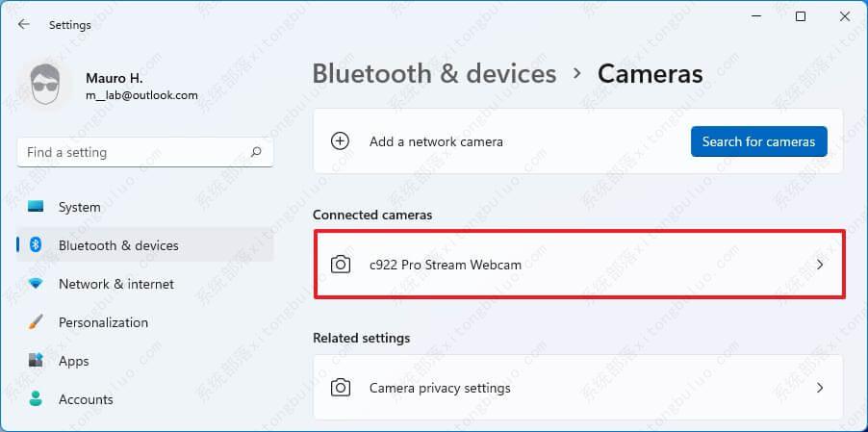Go to Bluetooth & devices breadcrumb
Image resolution: width=868 pixels, height=432 pixels.
[434, 74]
